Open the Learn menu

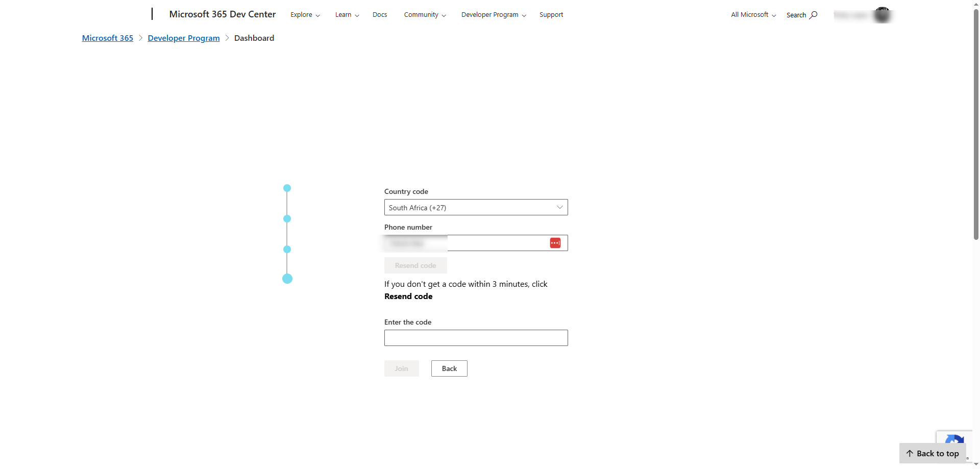pos(347,15)
